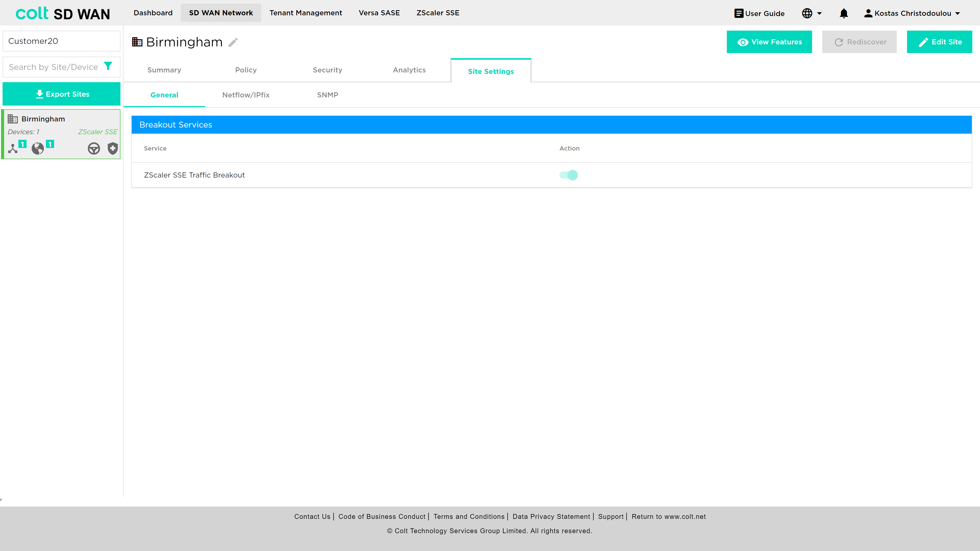The width and height of the screenshot is (980, 551).
Task: Select the Site Settings tab
Action: [x=491, y=71]
